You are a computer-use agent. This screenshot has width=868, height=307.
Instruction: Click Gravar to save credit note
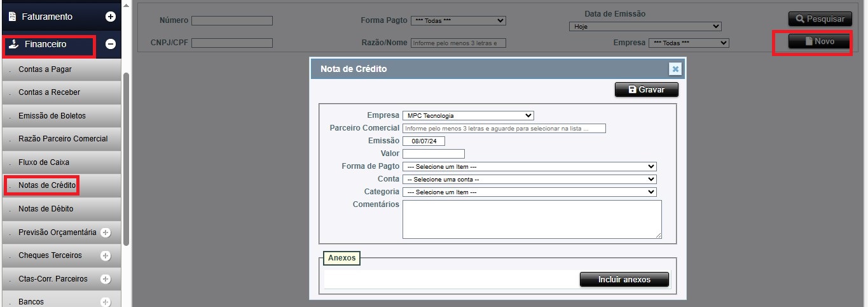click(647, 90)
